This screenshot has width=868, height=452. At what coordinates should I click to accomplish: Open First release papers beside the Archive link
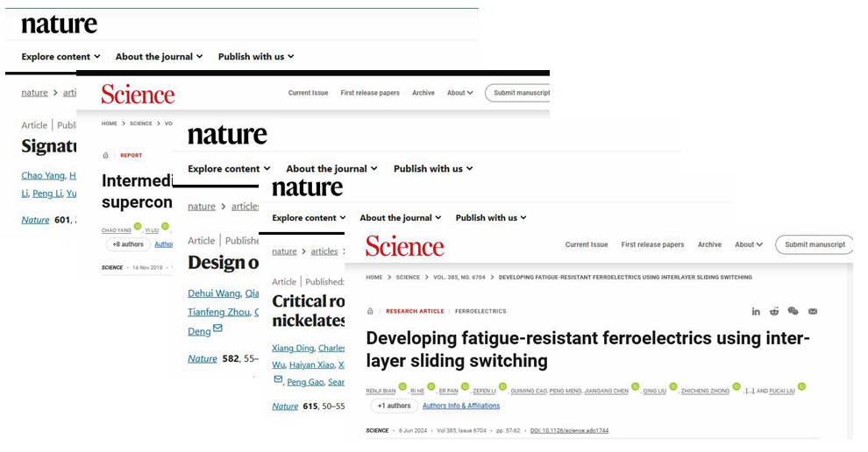(x=652, y=245)
